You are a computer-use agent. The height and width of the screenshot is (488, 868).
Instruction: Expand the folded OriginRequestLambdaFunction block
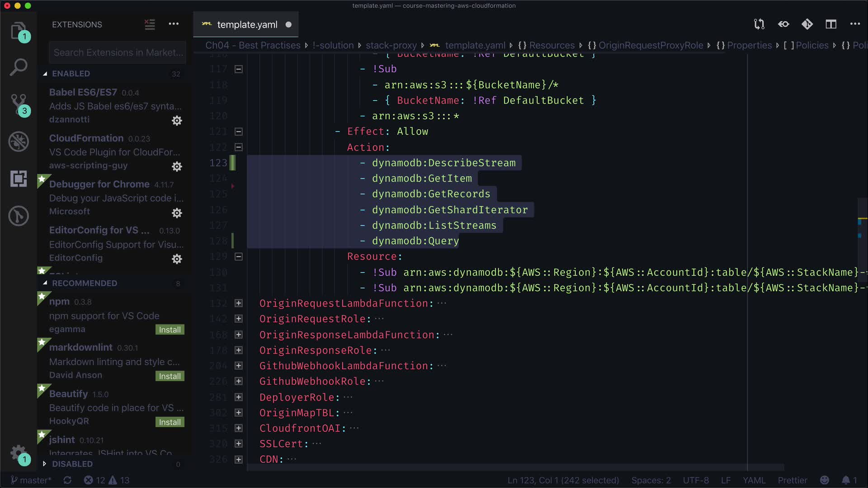click(x=239, y=303)
